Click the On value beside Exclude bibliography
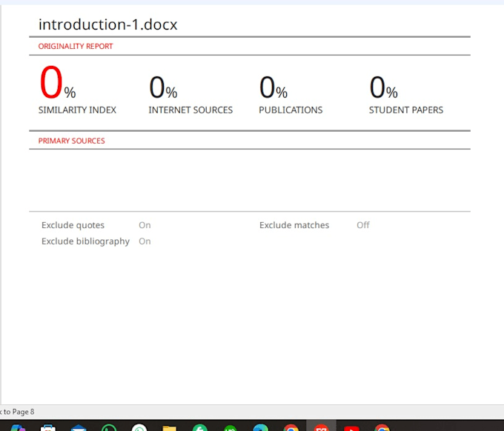The width and height of the screenshot is (504, 431). (145, 241)
